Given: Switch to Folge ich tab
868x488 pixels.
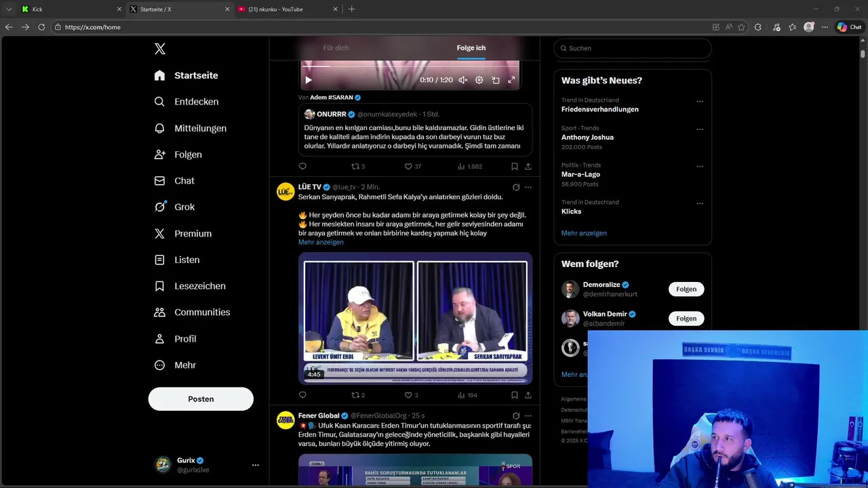Looking at the screenshot, I should 471,48.
